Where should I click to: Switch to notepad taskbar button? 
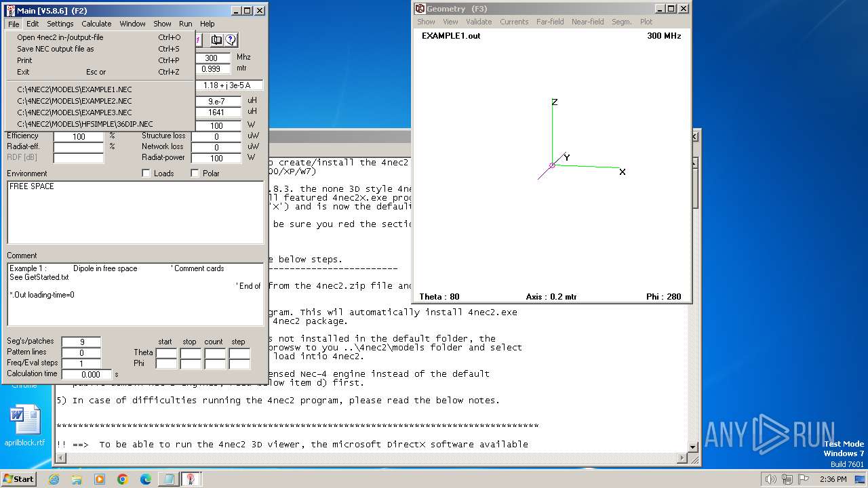click(167, 479)
